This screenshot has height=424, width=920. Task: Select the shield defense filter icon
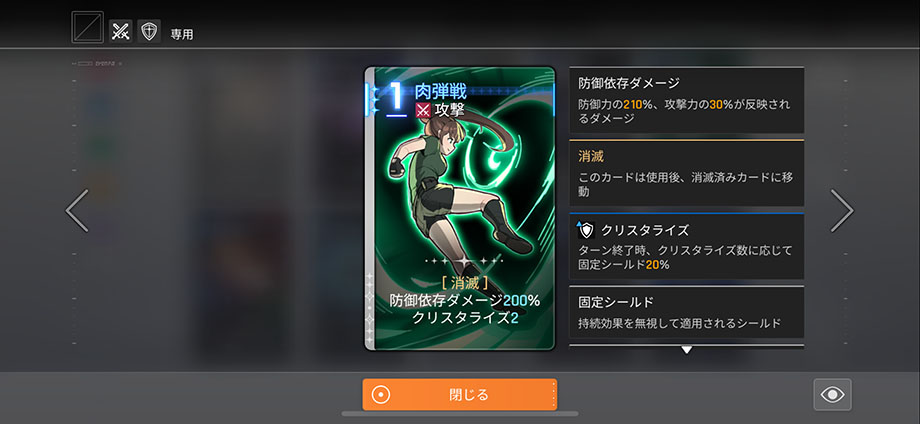(x=149, y=31)
